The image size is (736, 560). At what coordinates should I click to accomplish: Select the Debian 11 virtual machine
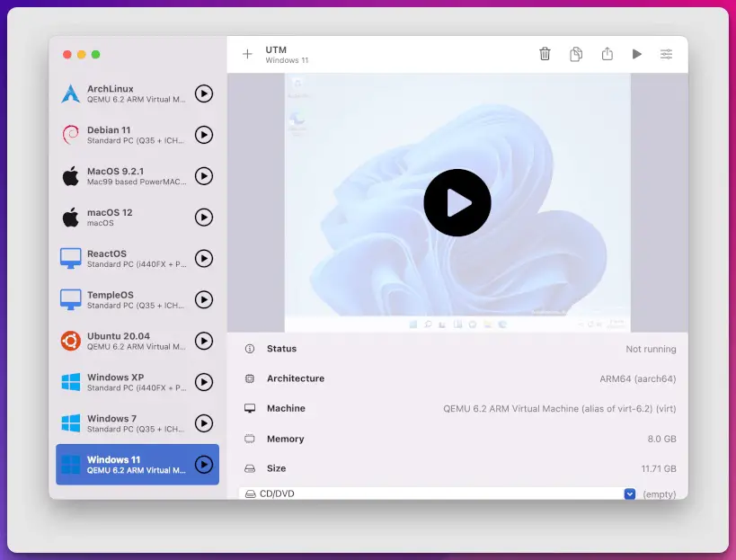(x=126, y=135)
